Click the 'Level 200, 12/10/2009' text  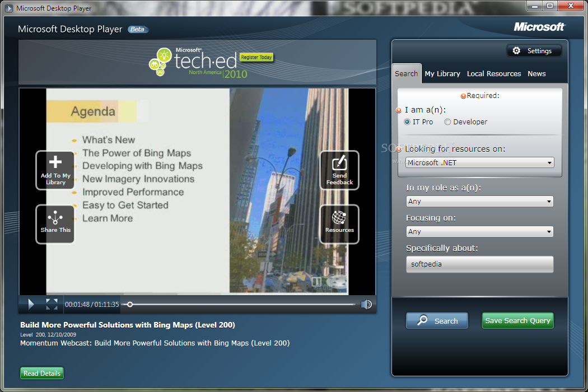pos(48,335)
